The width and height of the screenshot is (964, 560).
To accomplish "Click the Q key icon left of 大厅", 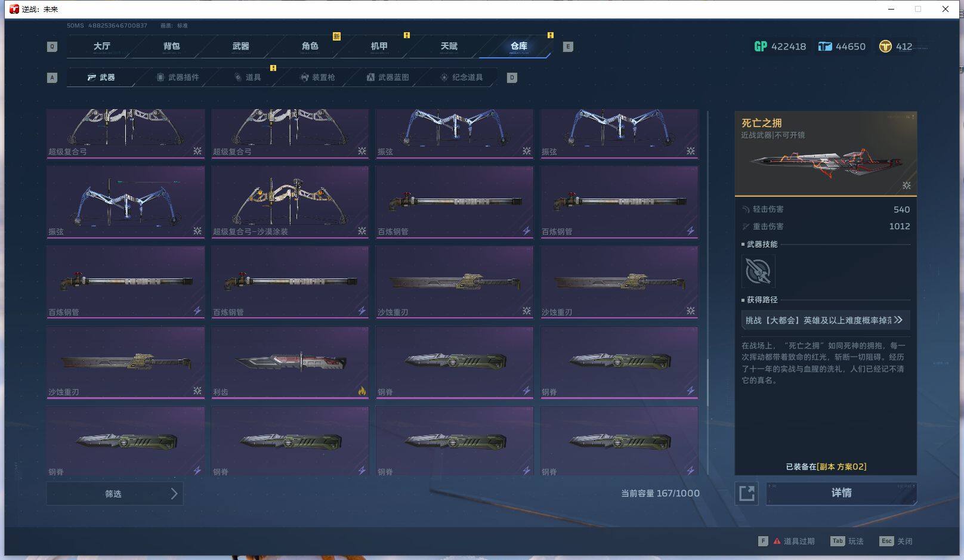I will [52, 47].
